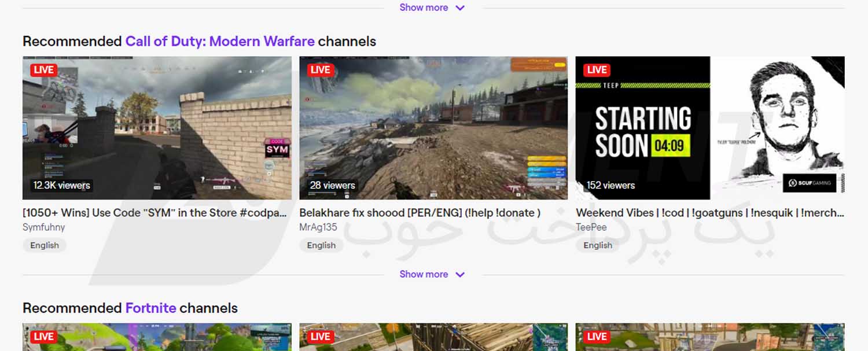Open the Call of Duty: Modern Warfare category link
Image resolution: width=868 pixels, height=351 pixels.
pos(220,42)
